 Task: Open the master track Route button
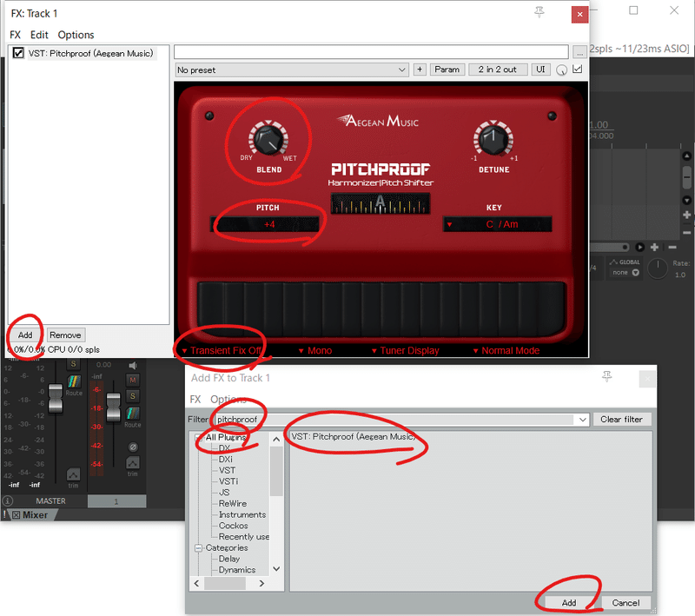tap(74, 382)
